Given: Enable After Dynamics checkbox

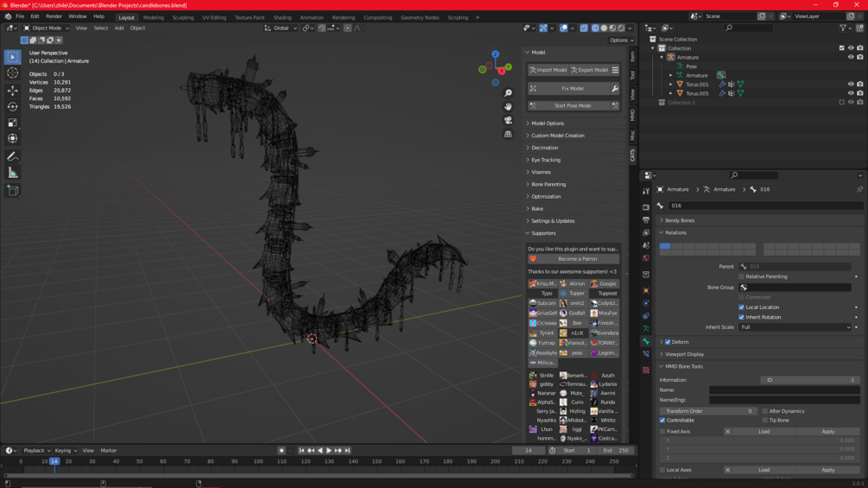Looking at the screenshot, I should 765,411.
